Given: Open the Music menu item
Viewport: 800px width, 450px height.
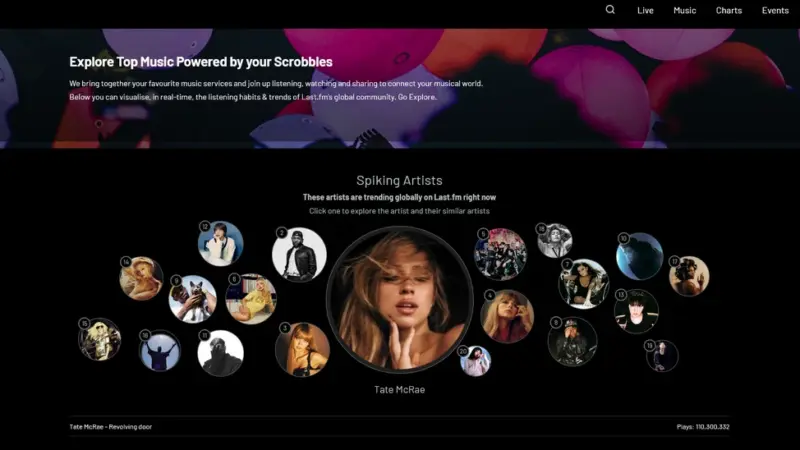Looking at the screenshot, I should click(x=684, y=10).
